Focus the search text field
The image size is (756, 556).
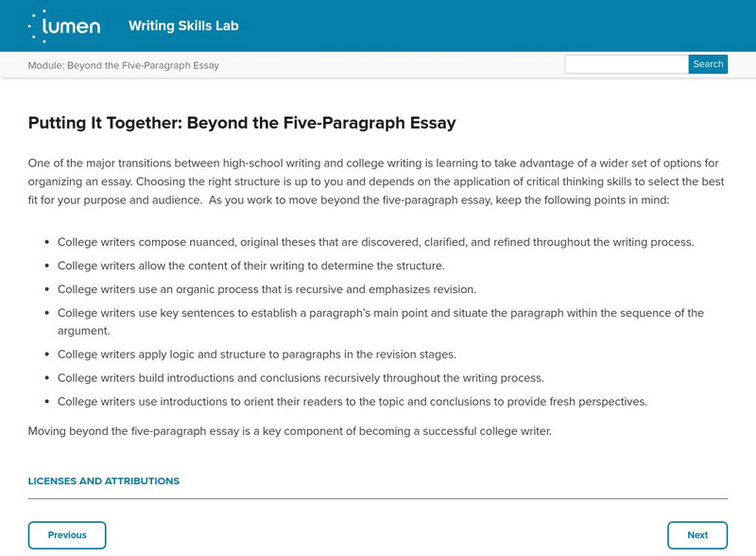(x=627, y=64)
